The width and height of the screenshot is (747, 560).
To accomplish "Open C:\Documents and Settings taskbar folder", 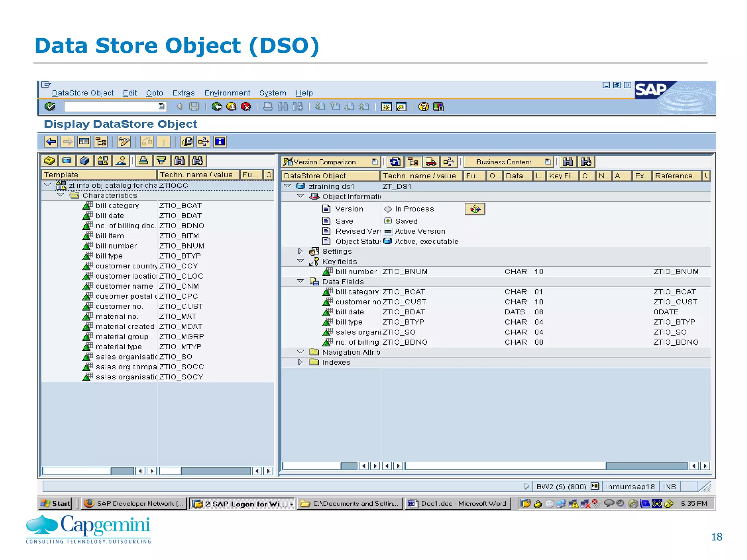I will click(x=350, y=503).
